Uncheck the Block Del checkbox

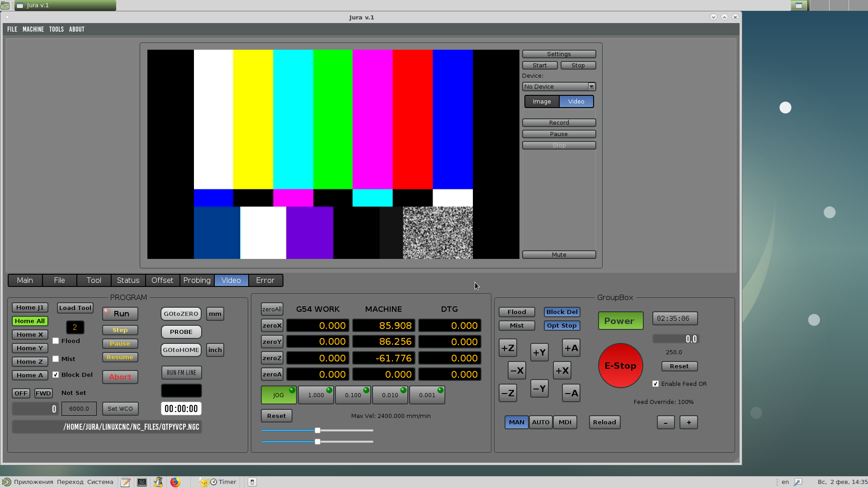56,375
